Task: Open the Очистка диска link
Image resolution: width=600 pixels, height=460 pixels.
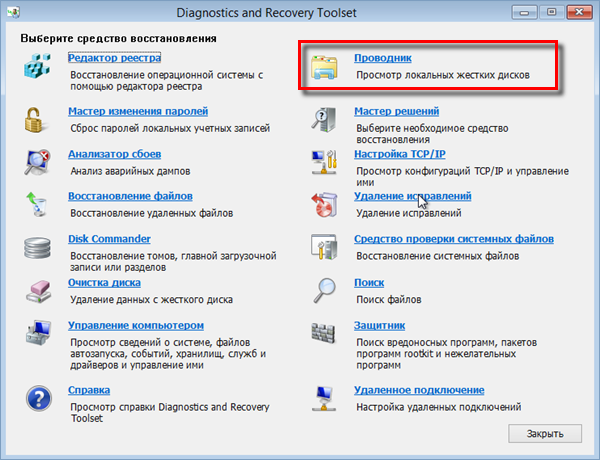Action: pyautogui.click(x=104, y=283)
